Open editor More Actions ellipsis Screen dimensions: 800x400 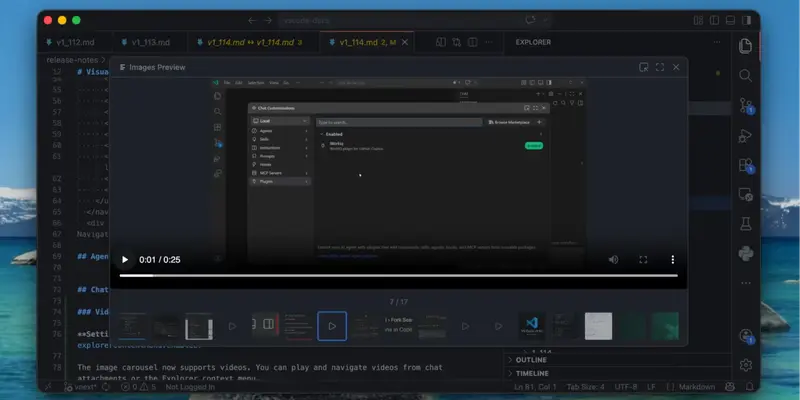point(488,42)
